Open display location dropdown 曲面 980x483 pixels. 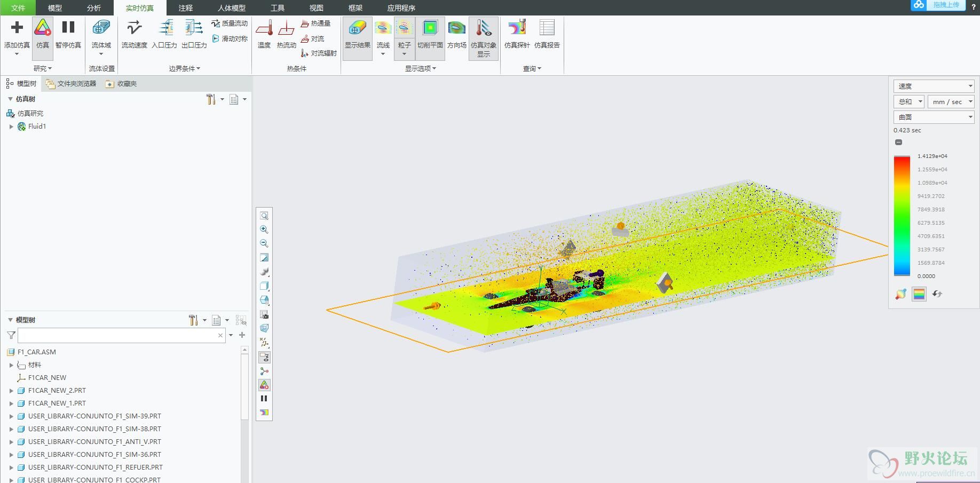(x=934, y=117)
